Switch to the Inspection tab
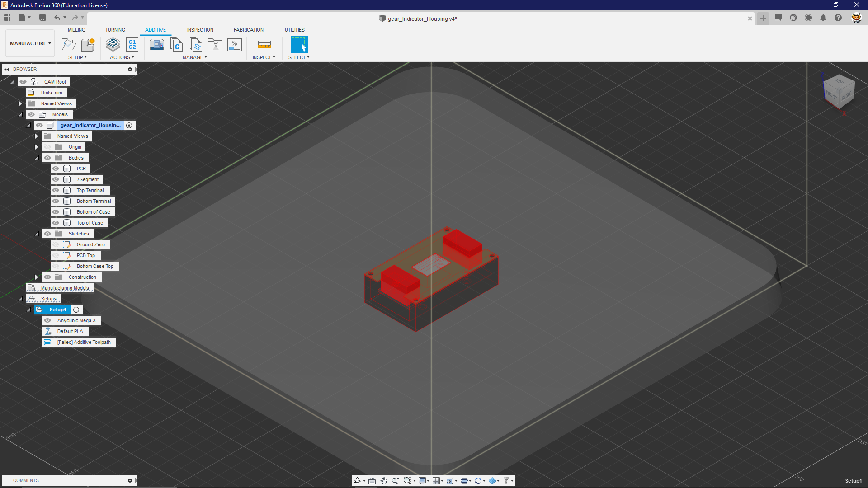The width and height of the screenshot is (868, 488). coord(200,30)
